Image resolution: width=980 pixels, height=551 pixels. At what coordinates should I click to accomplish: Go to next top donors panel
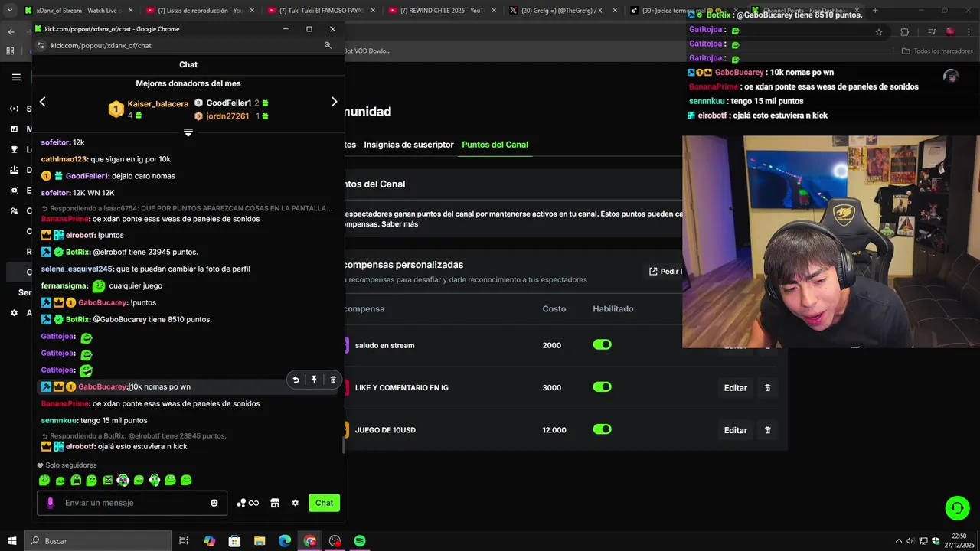point(334,102)
